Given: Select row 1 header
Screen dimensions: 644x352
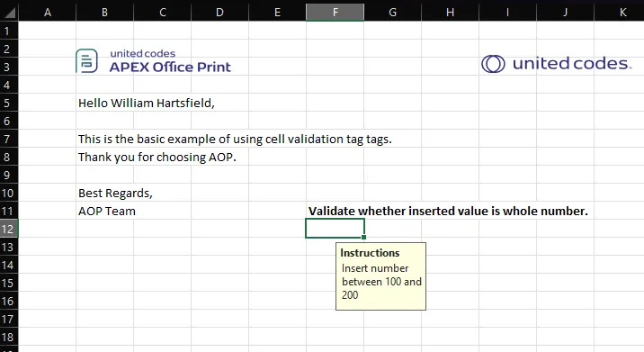Looking at the screenshot, I should click(9, 31).
